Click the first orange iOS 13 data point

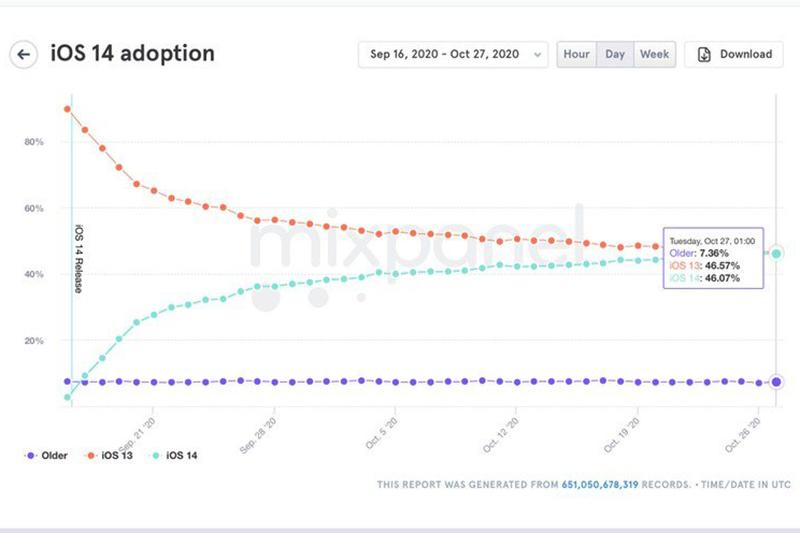pyautogui.click(x=67, y=109)
